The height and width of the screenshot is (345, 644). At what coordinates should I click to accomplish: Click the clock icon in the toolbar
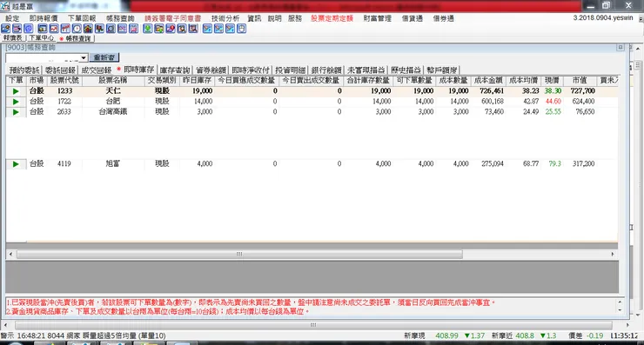pyautogui.click(x=77, y=29)
